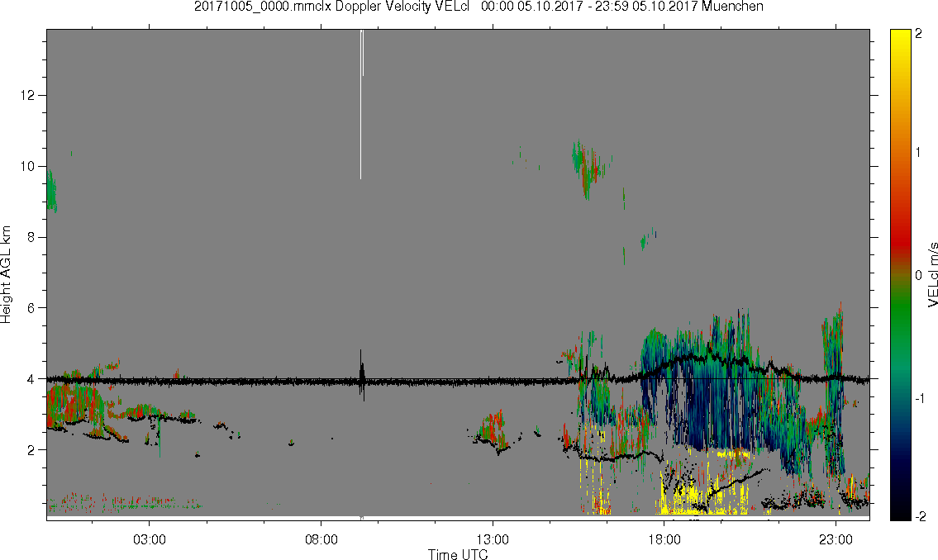Click the colorbar tick label 0
The height and width of the screenshot is (560, 938).
point(918,275)
